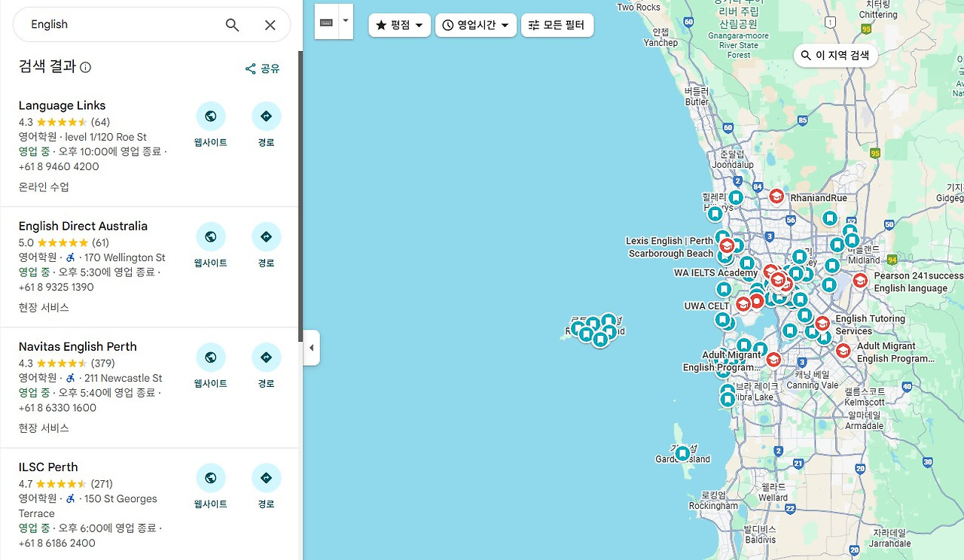Open the ILSC Perth result

48,467
